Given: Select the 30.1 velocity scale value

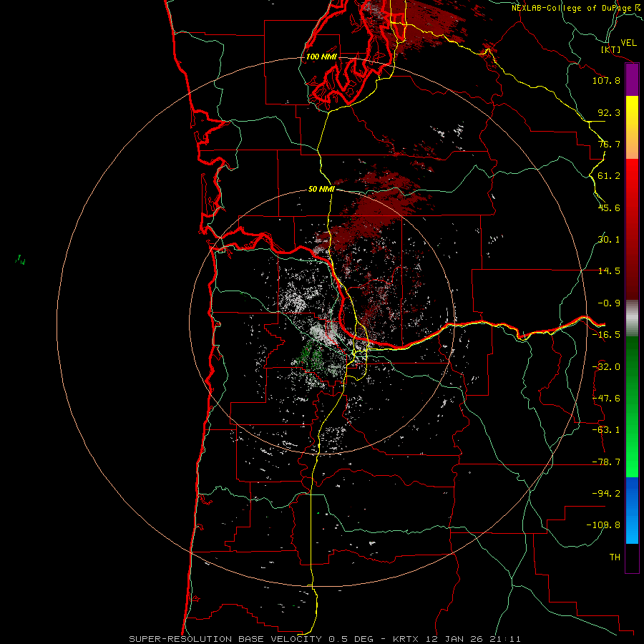Looking at the screenshot, I should tap(609, 240).
